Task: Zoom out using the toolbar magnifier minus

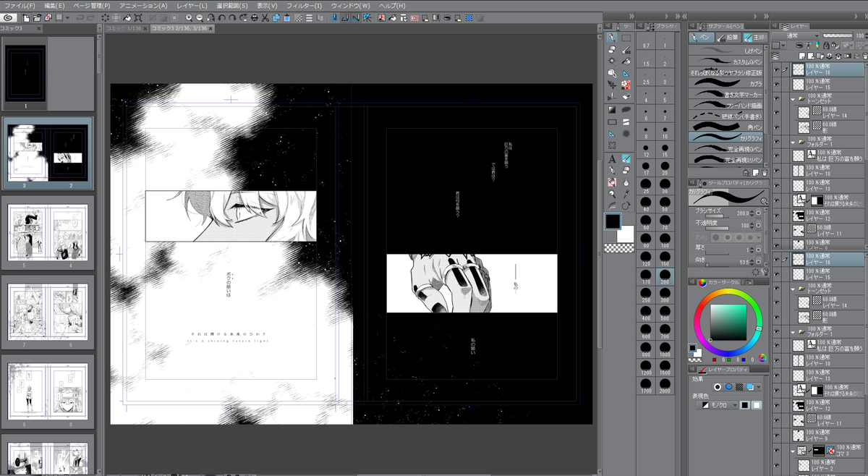Action: click(200, 17)
